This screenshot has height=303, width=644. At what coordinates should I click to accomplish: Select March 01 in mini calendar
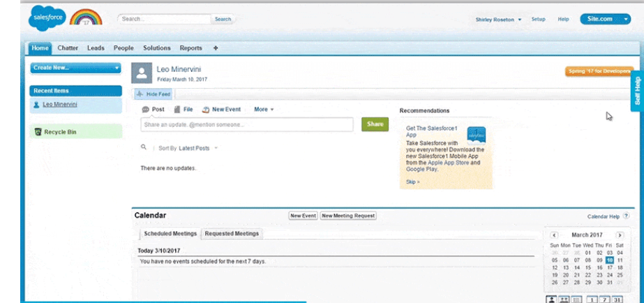(588, 253)
